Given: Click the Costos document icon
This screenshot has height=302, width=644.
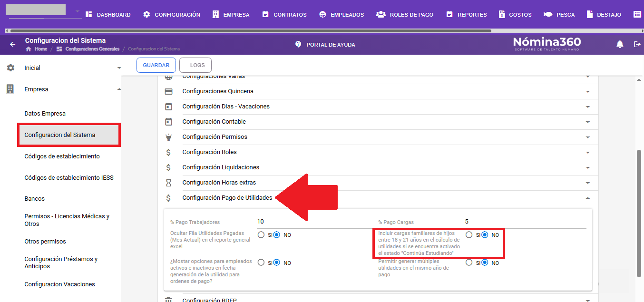Looking at the screenshot, I should point(502,14).
